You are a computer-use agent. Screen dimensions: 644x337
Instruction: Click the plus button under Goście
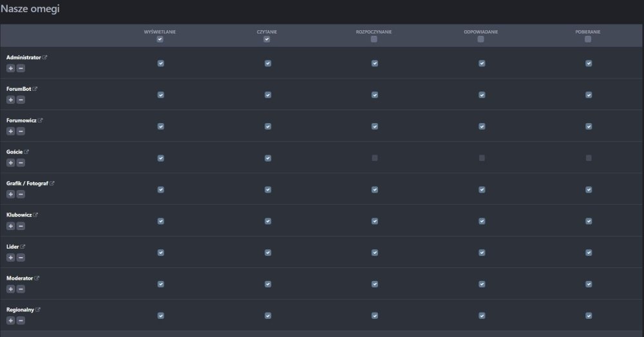click(x=10, y=163)
